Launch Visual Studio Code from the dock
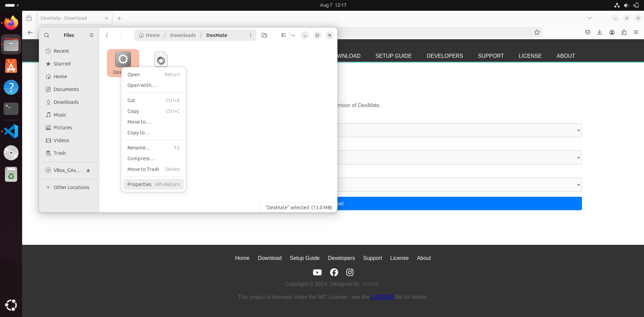Screen dimensions: 644x317 (x=11, y=131)
